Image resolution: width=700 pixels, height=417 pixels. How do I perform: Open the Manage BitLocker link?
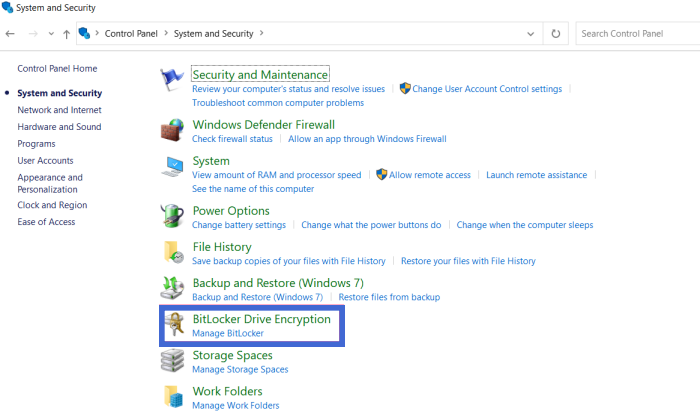coord(228,333)
